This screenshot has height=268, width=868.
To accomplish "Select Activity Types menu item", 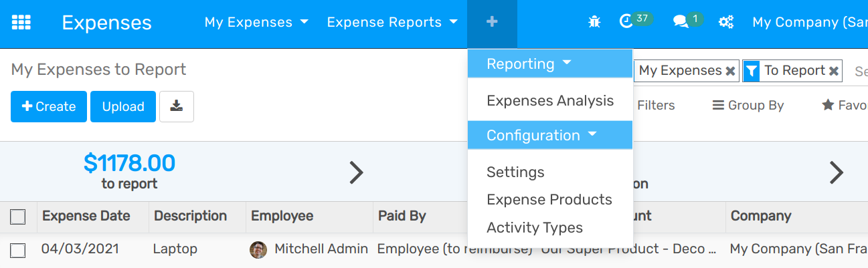I will click(x=550, y=228).
